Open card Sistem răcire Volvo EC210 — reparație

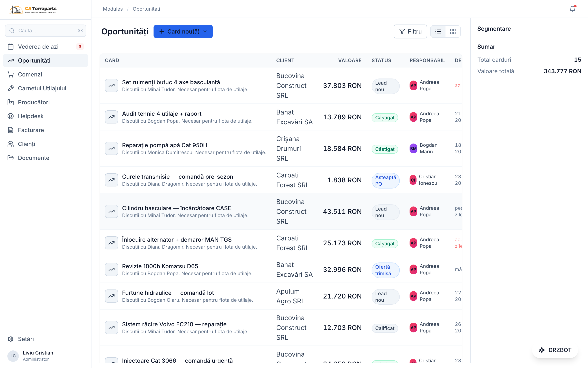(174, 324)
